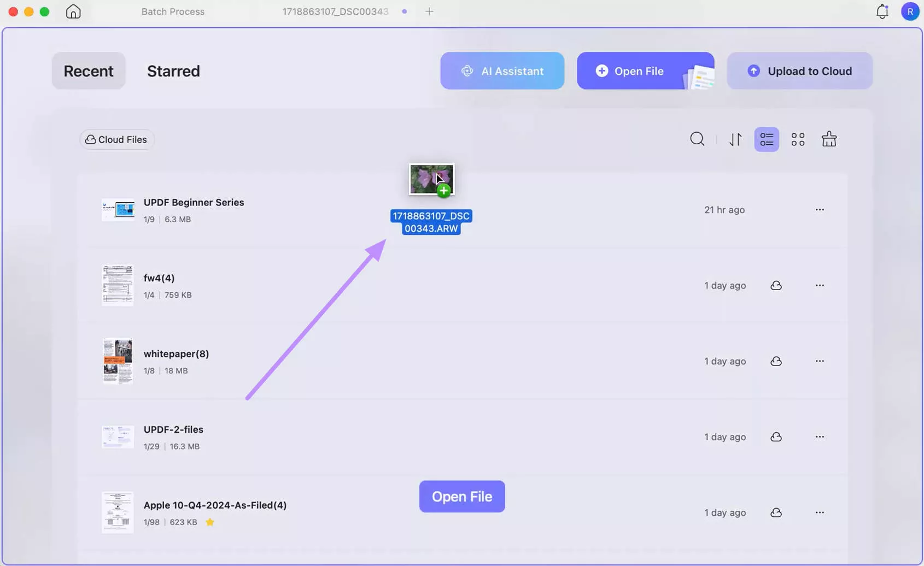Switch to grid view layout
Screen dimensions: 924x566
(798, 139)
